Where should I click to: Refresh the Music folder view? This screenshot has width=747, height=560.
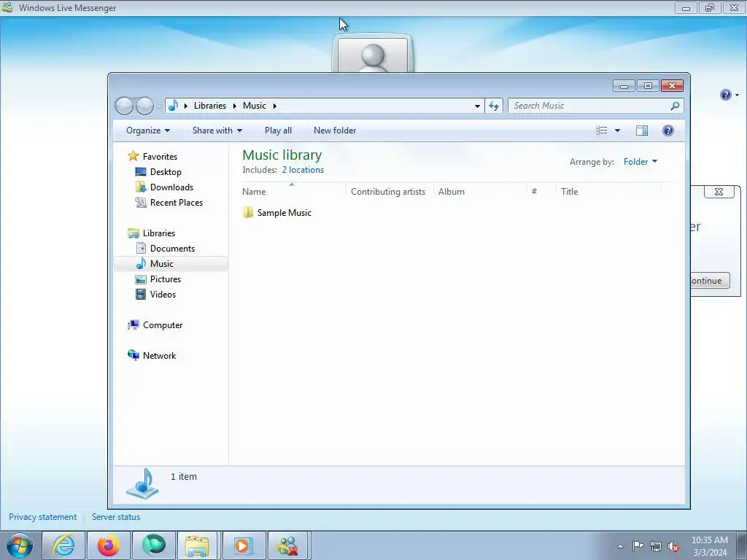click(x=494, y=106)
